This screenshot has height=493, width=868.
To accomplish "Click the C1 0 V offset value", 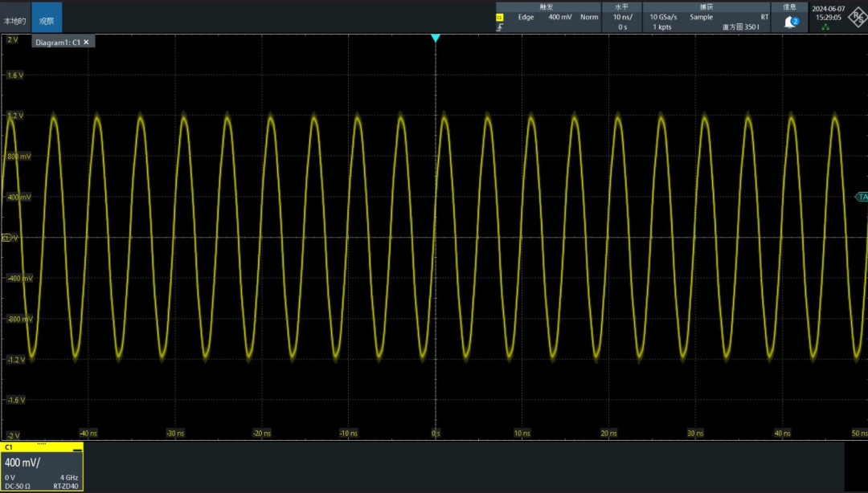I will 10,478.
